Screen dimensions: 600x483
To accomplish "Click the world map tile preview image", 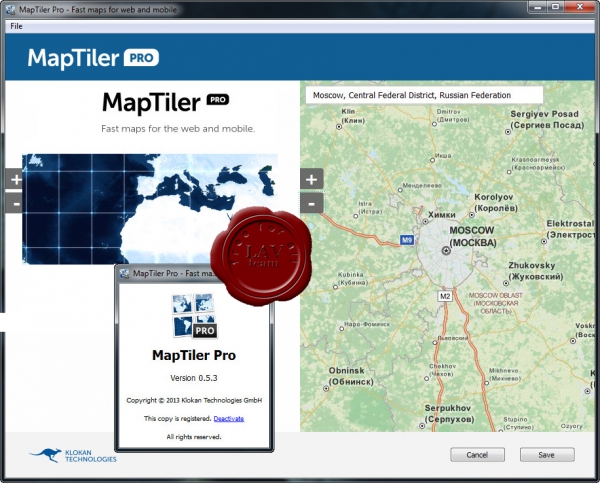I will pos(150,209).
